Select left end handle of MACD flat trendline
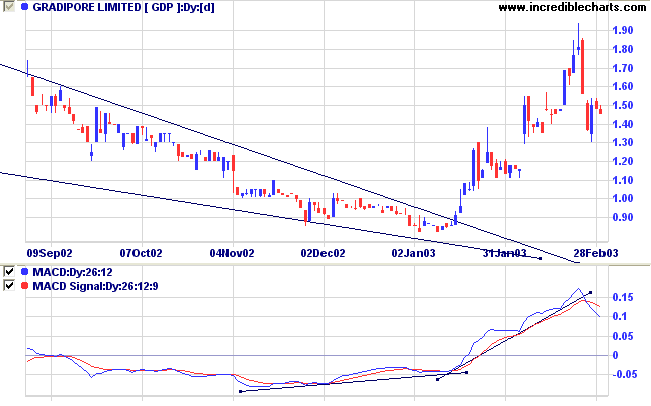Viewport: 651px width, 406px height. (240, 391)
